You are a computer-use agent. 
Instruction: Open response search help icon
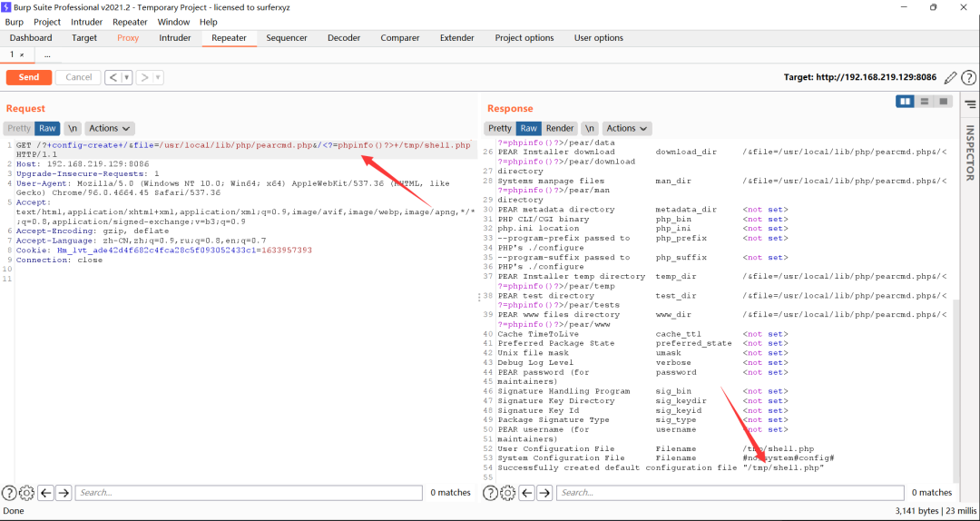pyautogui.click(x=491, y=493)
